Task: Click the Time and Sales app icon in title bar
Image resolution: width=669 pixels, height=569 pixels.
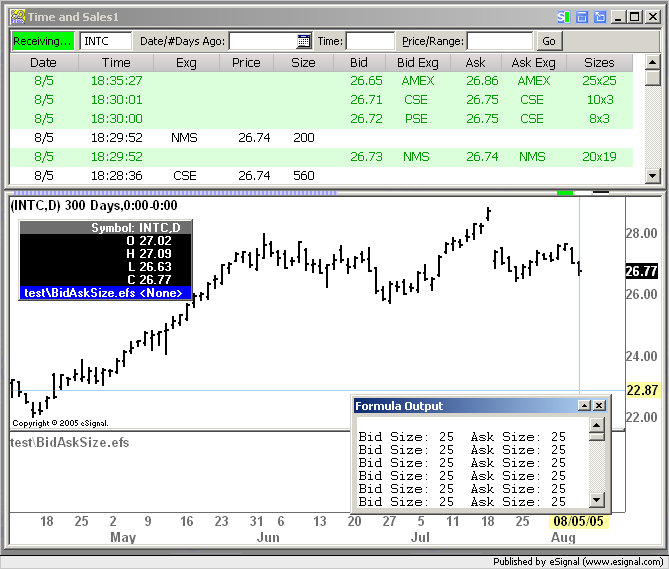Action: (17, 17)
